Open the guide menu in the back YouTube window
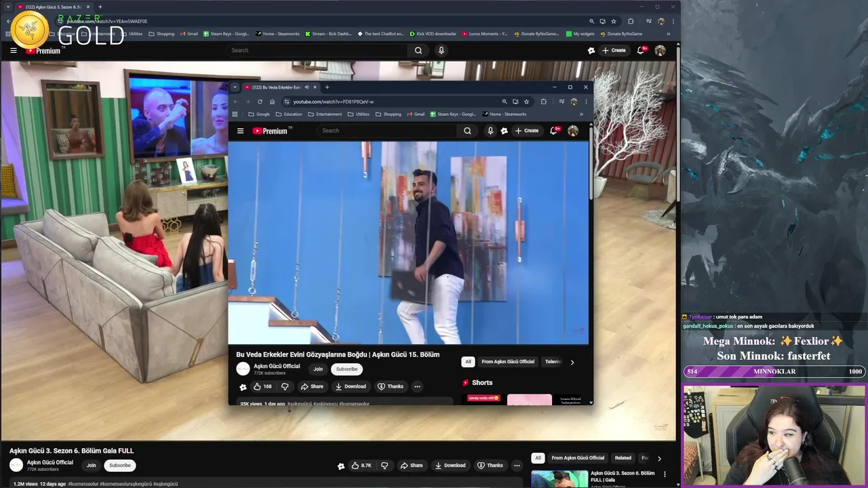The height and width of the screenshot is (488, 868). [x=13, y=50]
